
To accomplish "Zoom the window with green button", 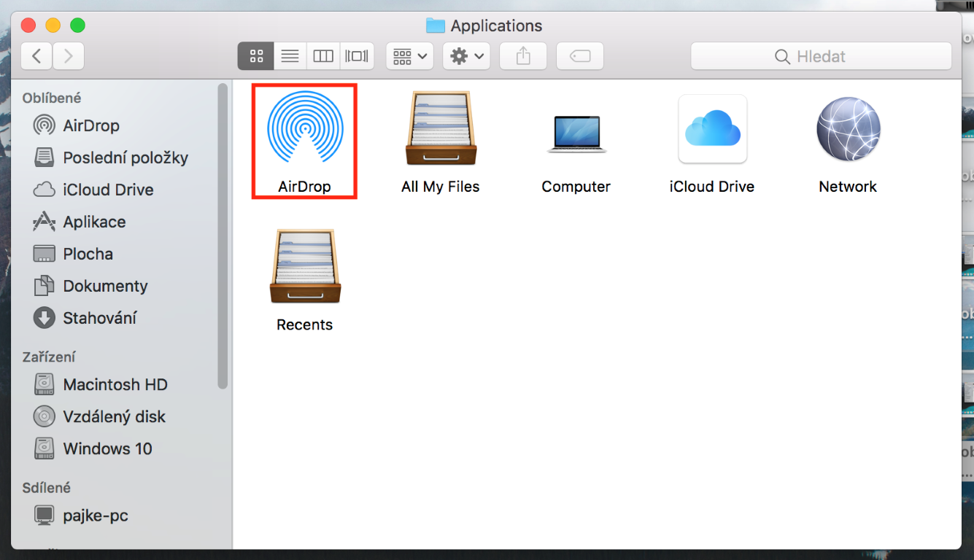I will [77, 26].
